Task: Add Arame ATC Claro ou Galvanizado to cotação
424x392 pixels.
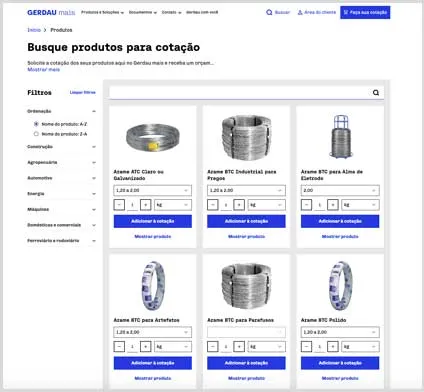Action: click(x=153, y=221)
